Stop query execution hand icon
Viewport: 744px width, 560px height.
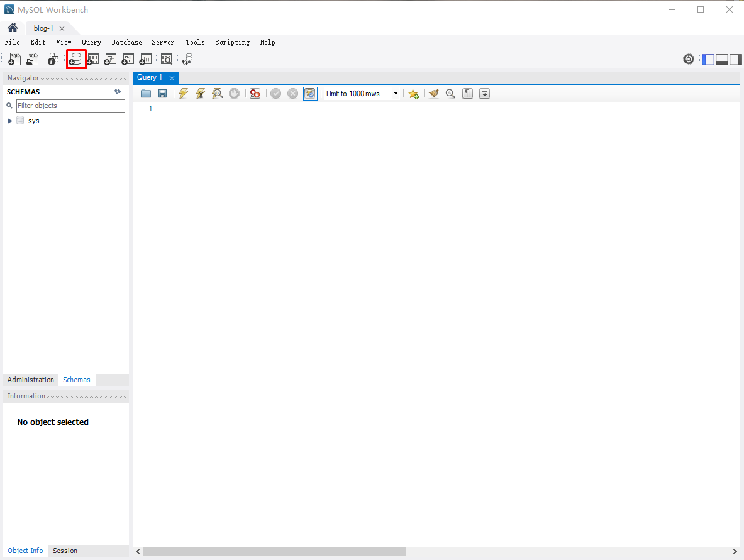click(235, 94)
